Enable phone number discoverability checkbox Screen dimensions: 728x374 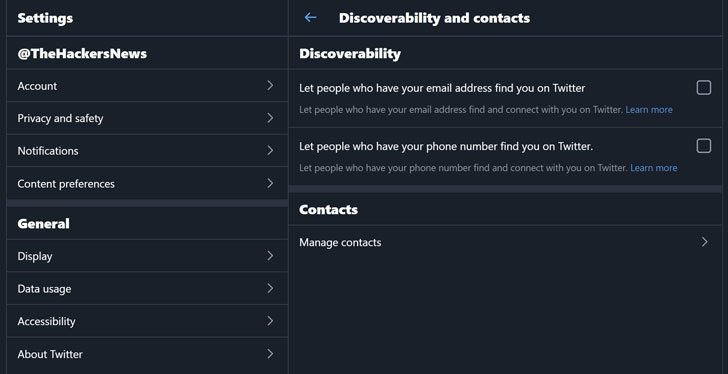point(703,146)
